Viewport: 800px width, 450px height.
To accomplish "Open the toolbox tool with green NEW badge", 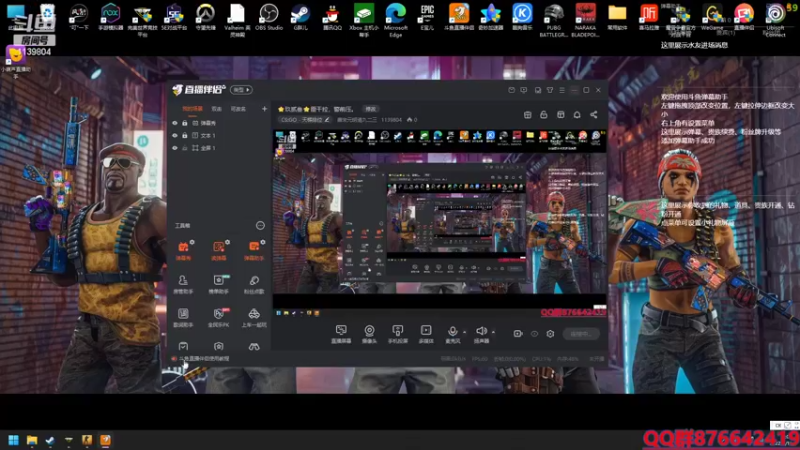I will [x=218, y=284].
